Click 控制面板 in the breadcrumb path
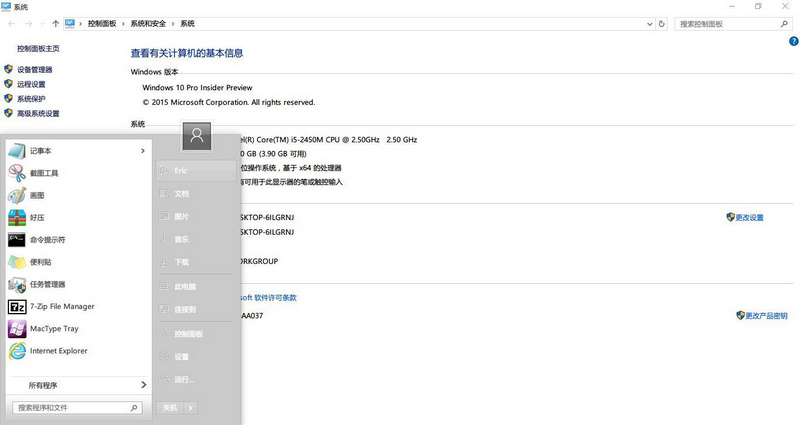This screenshot has width=800, height=425. pos(102,23)
